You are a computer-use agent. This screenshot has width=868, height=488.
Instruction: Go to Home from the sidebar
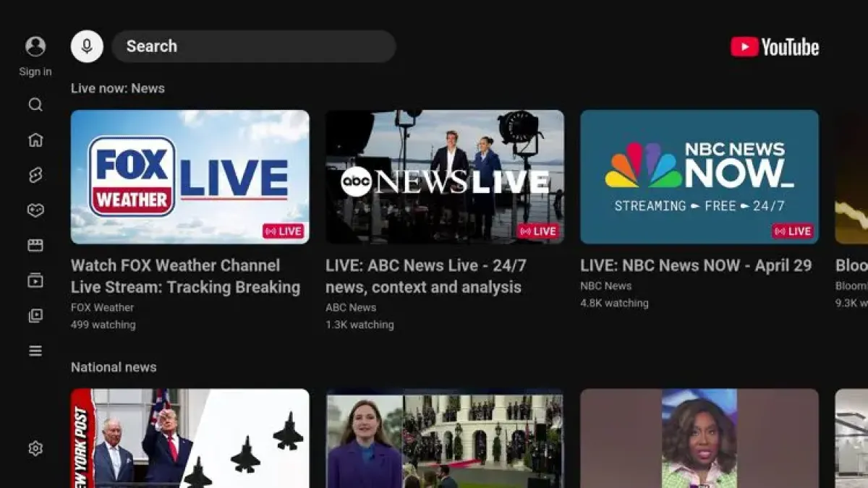tap(35, 140)
